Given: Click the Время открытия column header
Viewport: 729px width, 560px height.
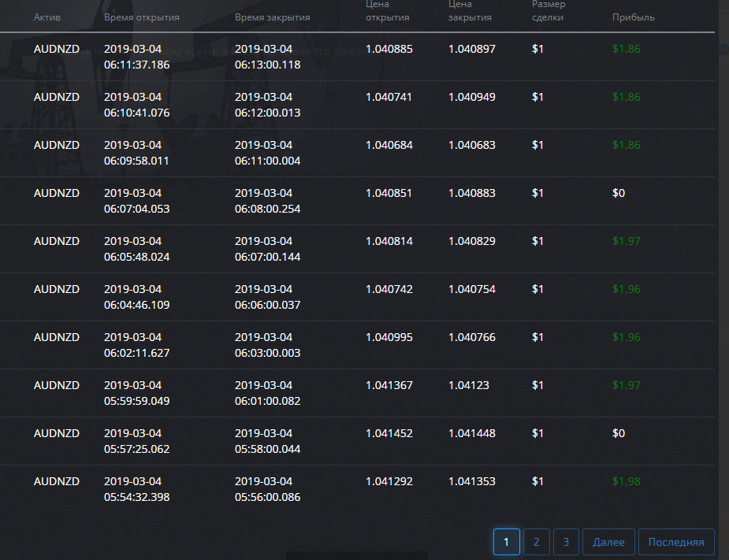Looking at the screenshot, I should pyautogui.click(x=141, y=17).
